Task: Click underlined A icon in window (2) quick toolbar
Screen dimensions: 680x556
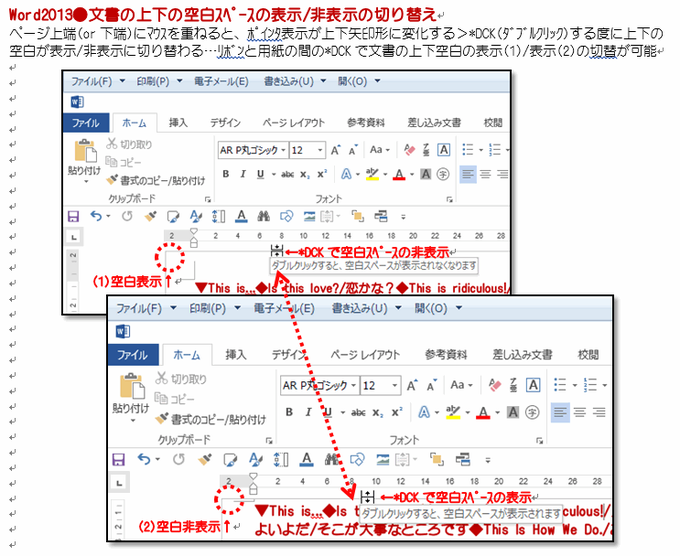Action: click(x=306, y=459)
